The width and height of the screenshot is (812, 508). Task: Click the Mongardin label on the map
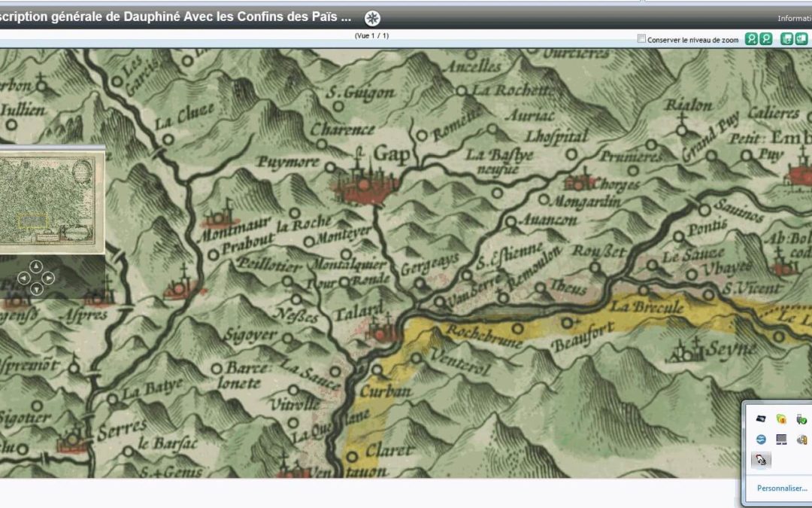click(x=585, y=201)
